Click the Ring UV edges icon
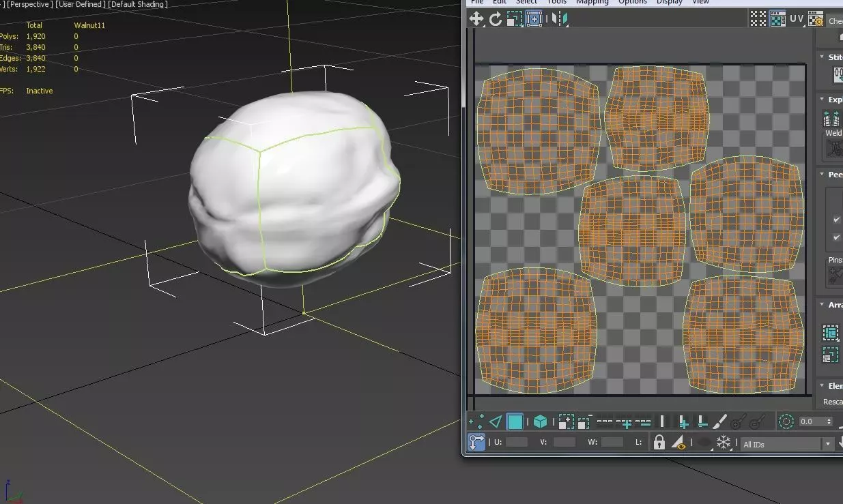This screenshot has height=504, width=843. pos(662,421)
